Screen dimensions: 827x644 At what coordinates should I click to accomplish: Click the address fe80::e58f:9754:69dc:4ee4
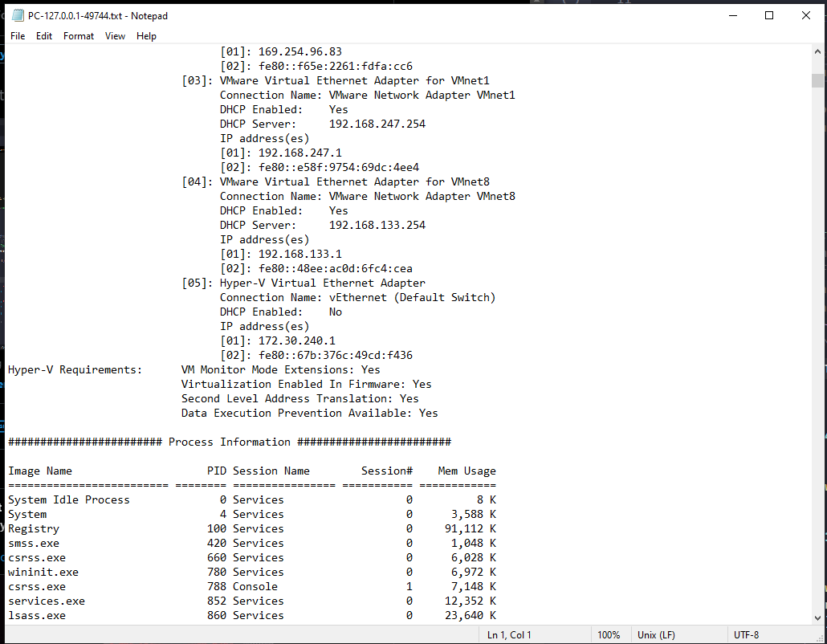(339, 167)
